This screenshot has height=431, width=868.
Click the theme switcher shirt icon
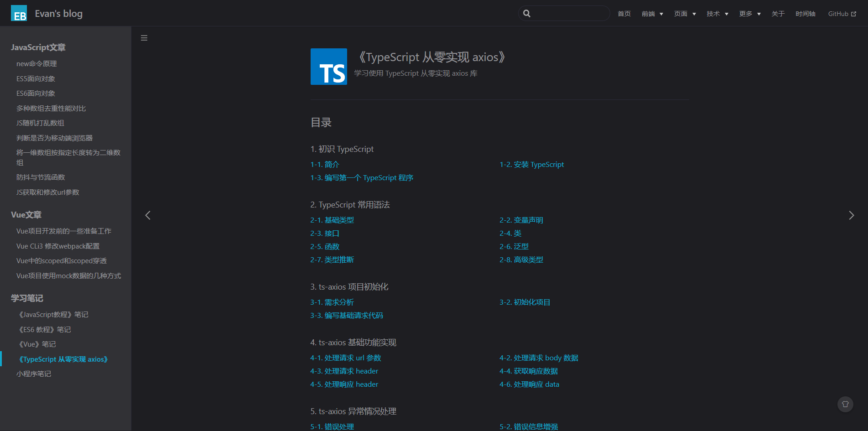[845, 404]
